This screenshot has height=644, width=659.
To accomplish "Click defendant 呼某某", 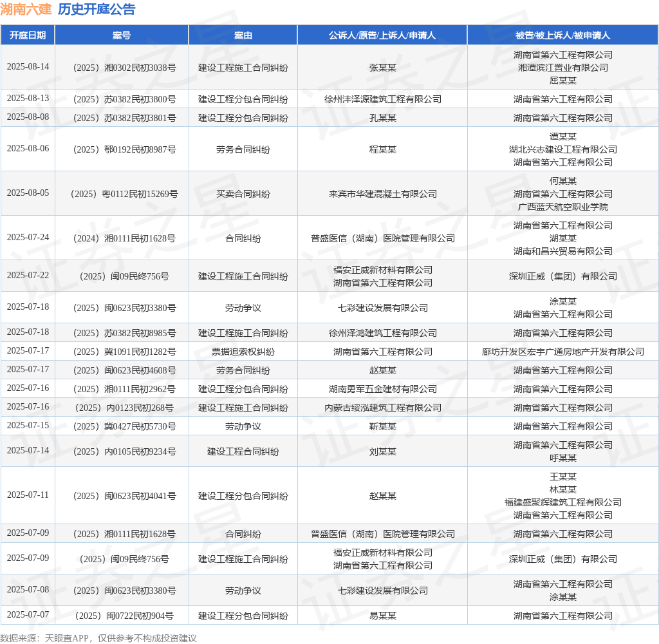I will coord(562,458).
